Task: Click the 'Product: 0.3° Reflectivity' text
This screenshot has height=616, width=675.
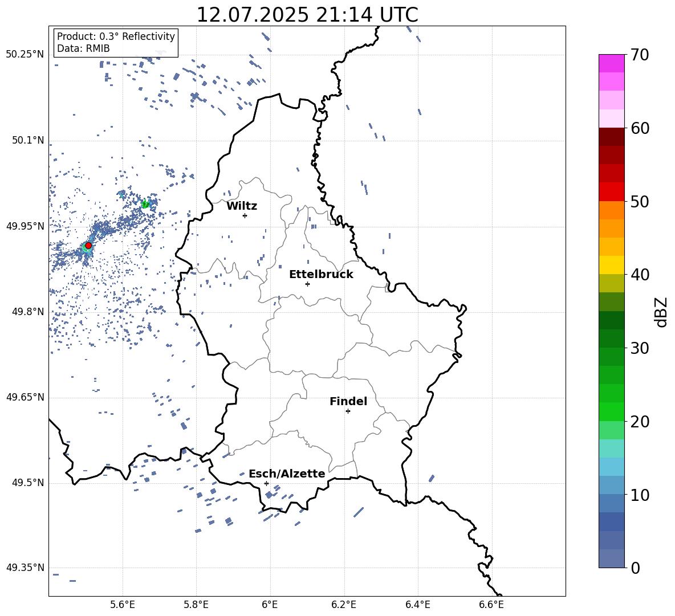Action: [116, 36]
